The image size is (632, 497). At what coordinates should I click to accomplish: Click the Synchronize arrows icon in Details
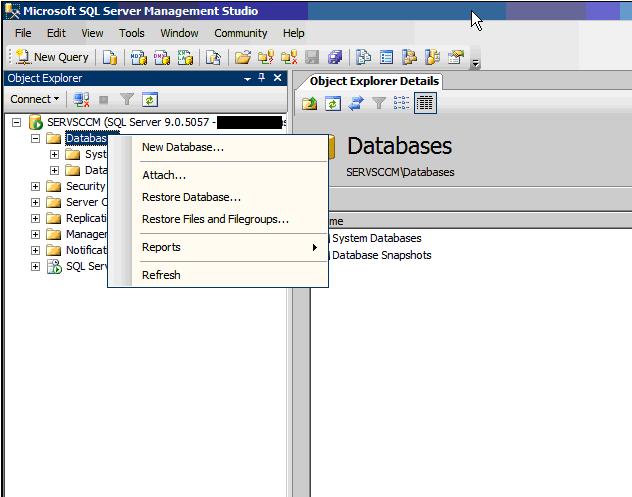355,103
